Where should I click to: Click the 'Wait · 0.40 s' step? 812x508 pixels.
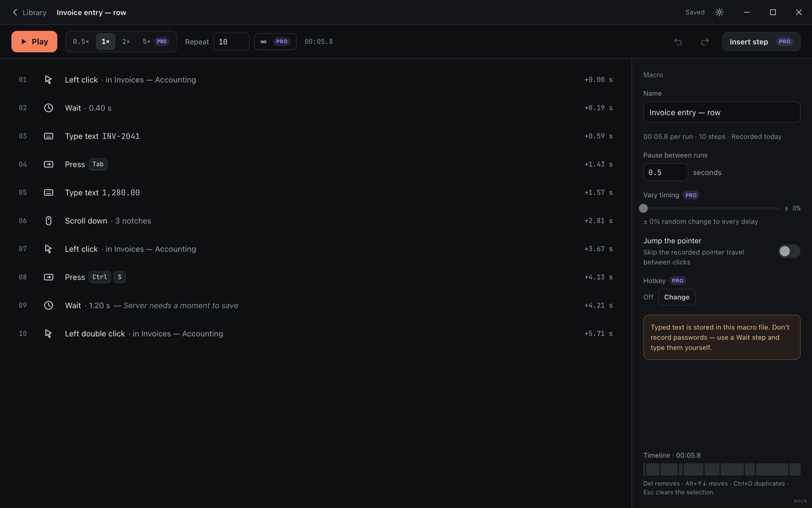point(316,108)
